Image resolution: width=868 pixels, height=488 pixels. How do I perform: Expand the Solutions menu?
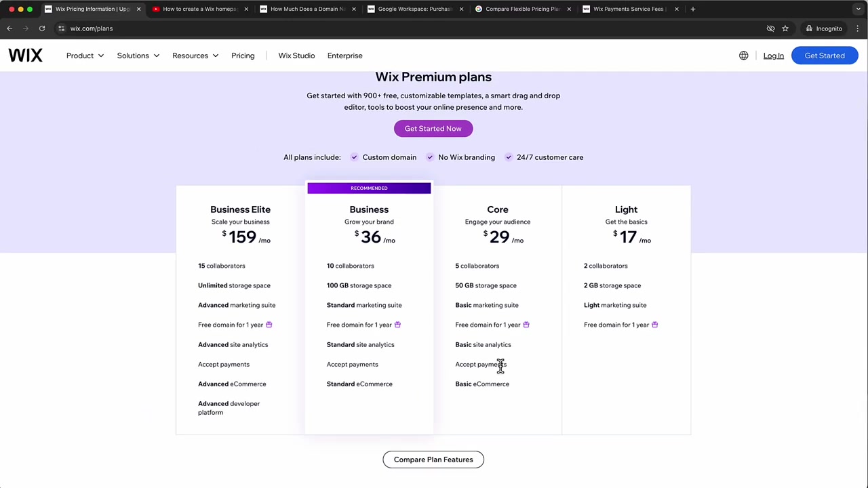pos(138,56)
